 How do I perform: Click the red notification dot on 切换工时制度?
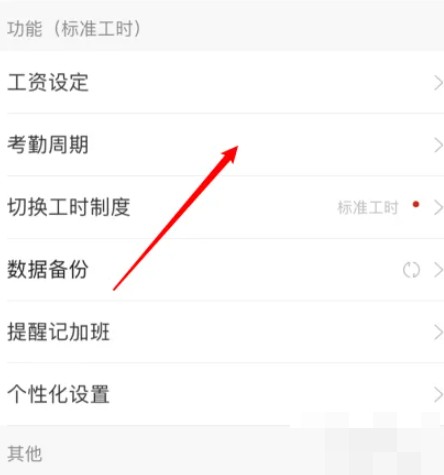(x=416, y=204)
